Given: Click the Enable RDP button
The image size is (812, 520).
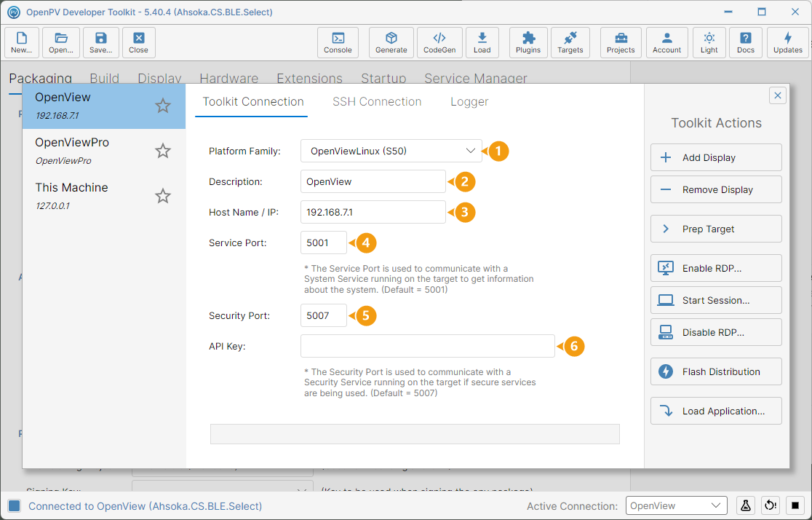Looking at the screenshot, I should [716, 268].
